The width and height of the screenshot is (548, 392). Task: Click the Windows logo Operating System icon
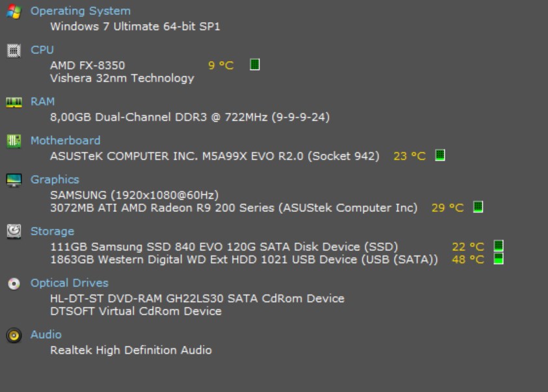(14, 12)
